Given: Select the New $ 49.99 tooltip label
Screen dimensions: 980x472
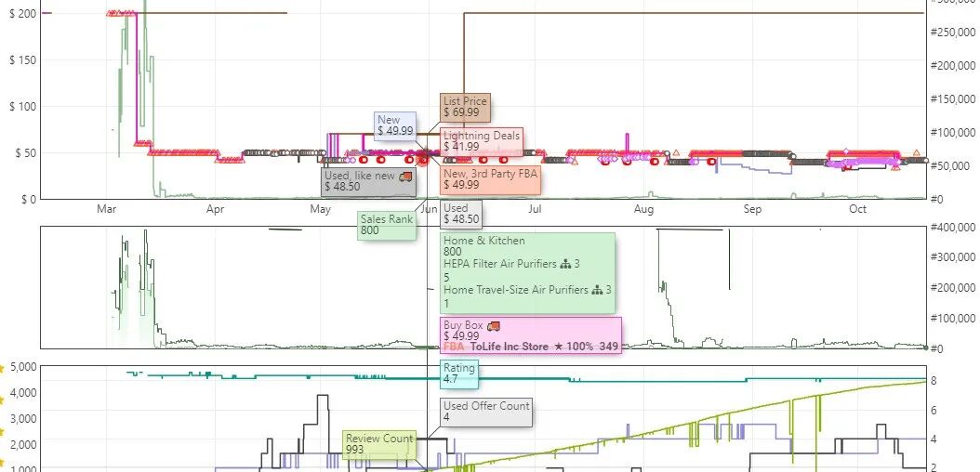Looking at the screenshot, I should [x=395, y=125].
